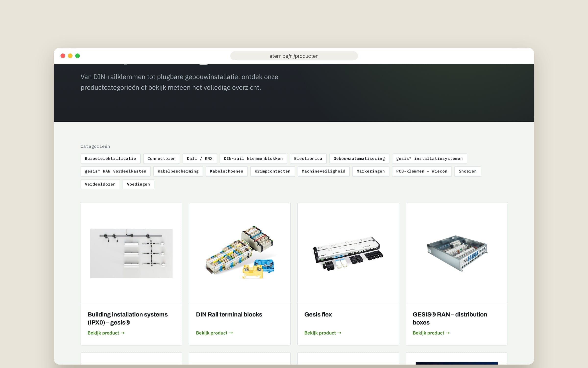Open Machineveiligheid category
Viewport: 588px width, 368px height.
[324, 171]
